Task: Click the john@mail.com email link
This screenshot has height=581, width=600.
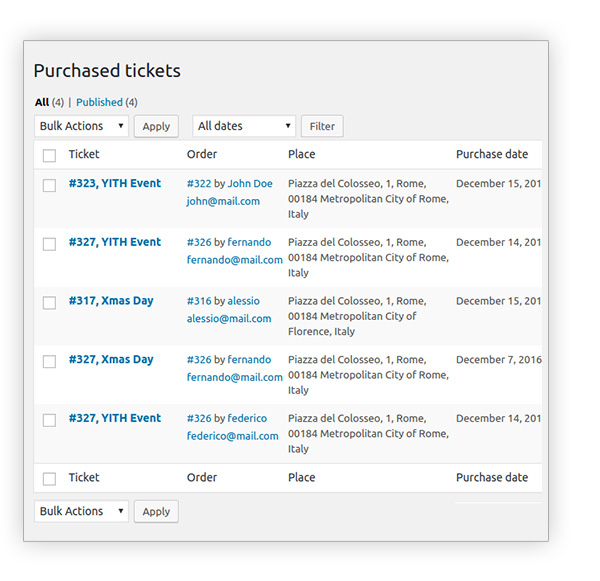Action: [x=223, y=201]
